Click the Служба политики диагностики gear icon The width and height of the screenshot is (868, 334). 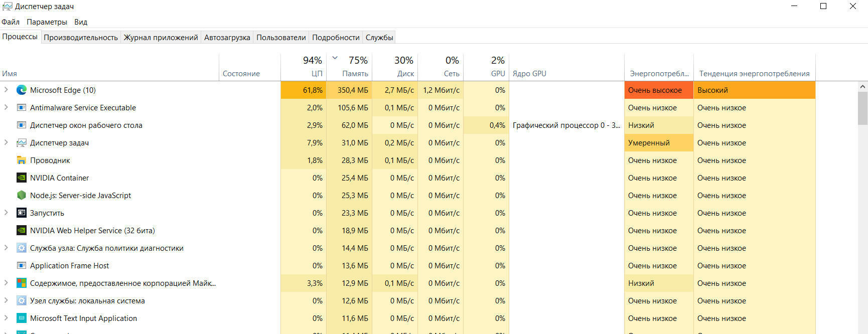22,248
